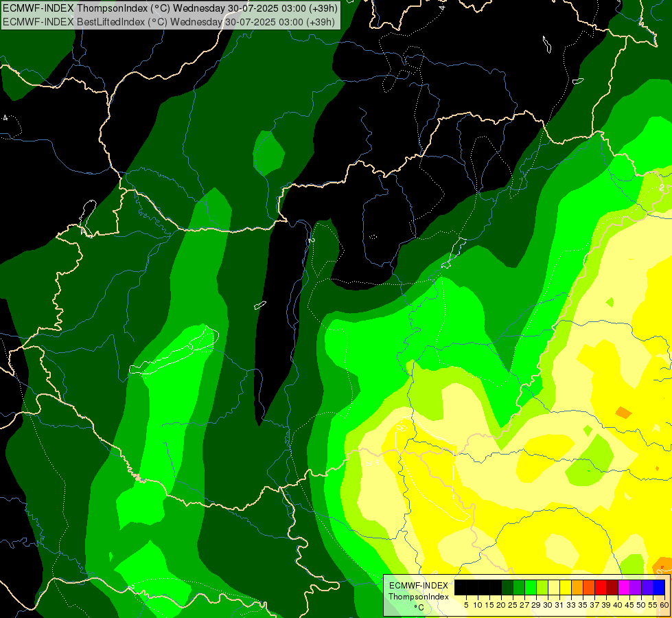Select the bright red legend swatch
Screen dimensions: 672x618
[601, 587]
